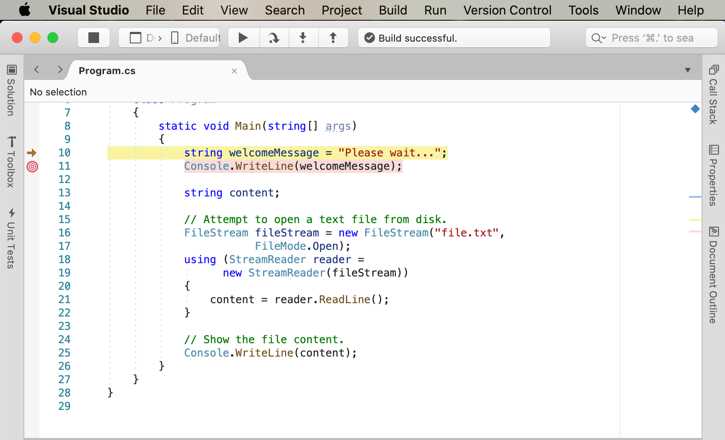Click the blue marker in the scrollbar overview
The image size is (725, 440).
click(695, 109)
